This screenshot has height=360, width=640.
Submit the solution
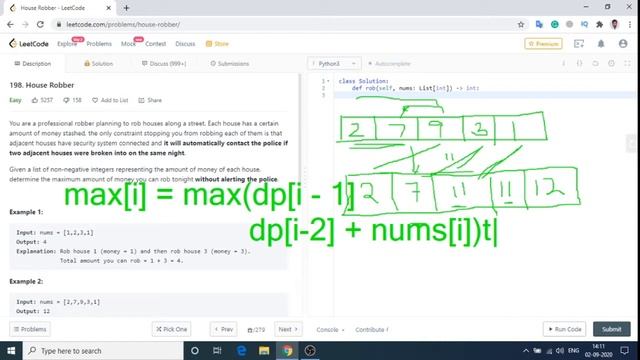tap(611, 329)
